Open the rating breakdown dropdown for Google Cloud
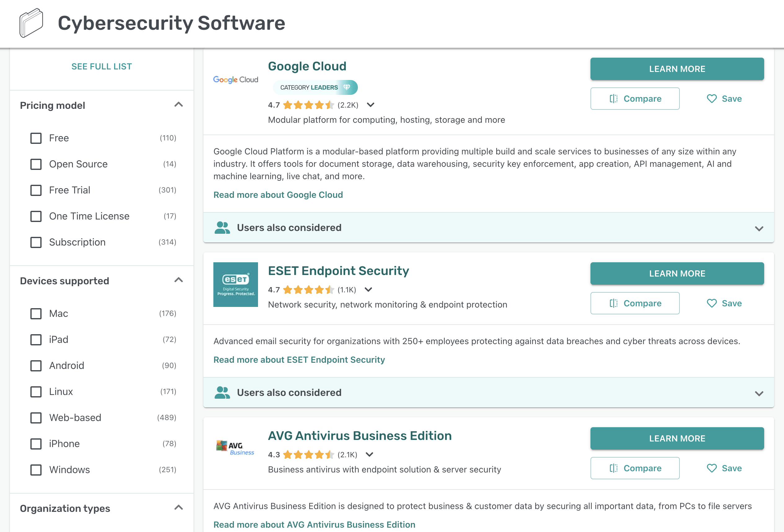Image resolution: width=784 pixels, height=532 pixels. pyautogui.click(x=370, y=105)
